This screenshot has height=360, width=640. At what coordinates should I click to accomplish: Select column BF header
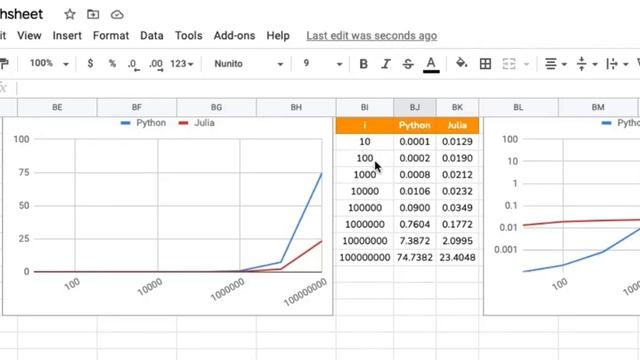click(x=137, y=107)
